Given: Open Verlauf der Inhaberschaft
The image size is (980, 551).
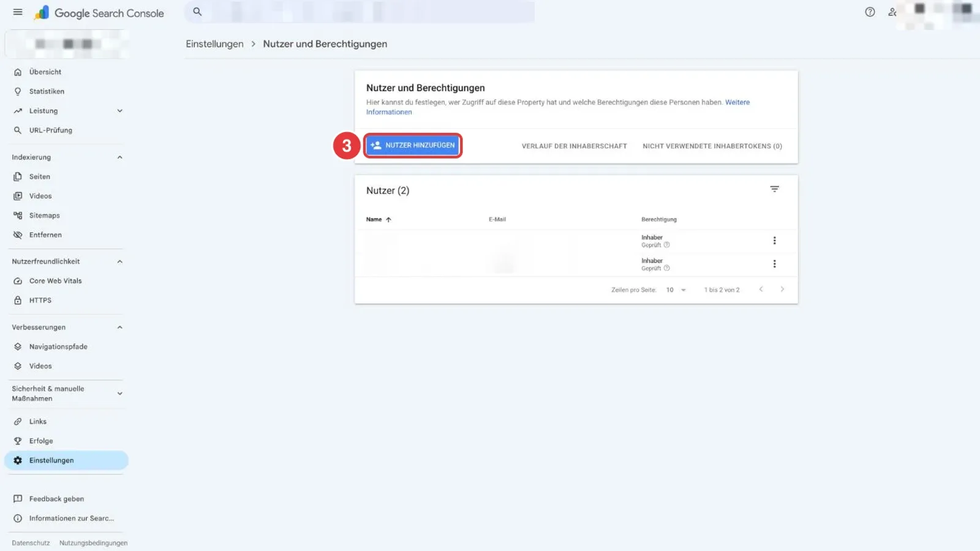Looking at the screenshot, I should [574, 146].
